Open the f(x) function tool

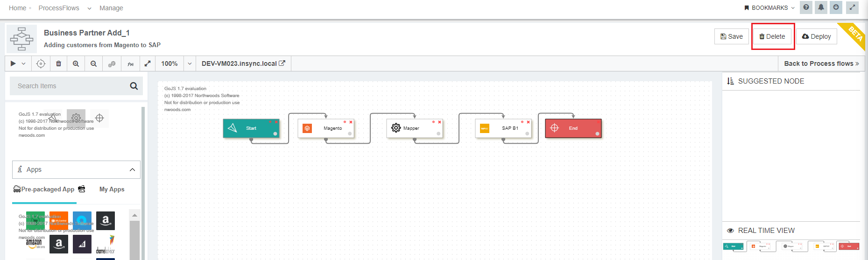130,63
